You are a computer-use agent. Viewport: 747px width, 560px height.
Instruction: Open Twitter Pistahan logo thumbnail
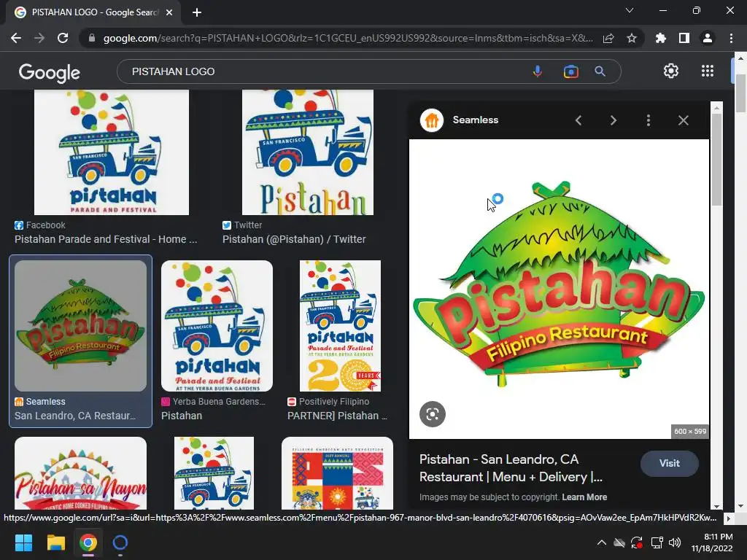click(x=308, y=152)
